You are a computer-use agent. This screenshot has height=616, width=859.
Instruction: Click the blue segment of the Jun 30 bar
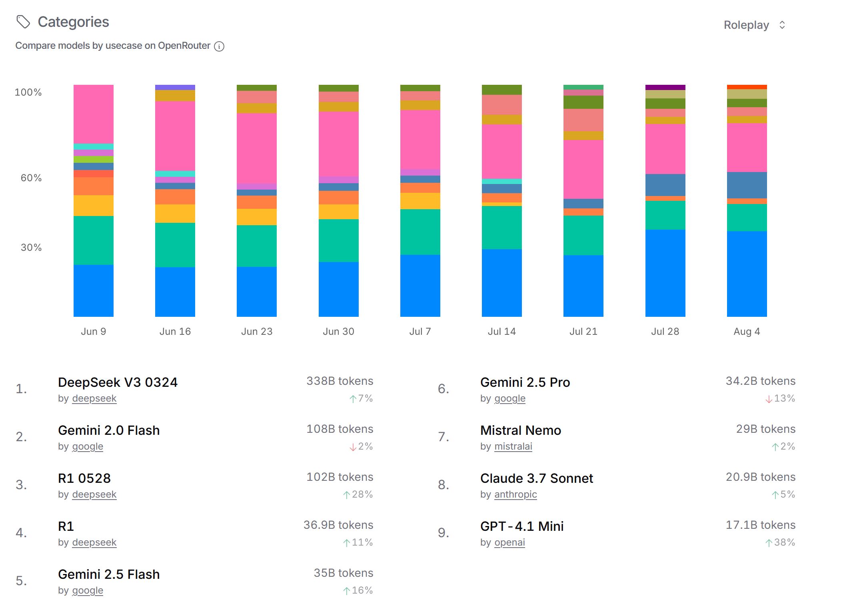[x=339, y=289]
